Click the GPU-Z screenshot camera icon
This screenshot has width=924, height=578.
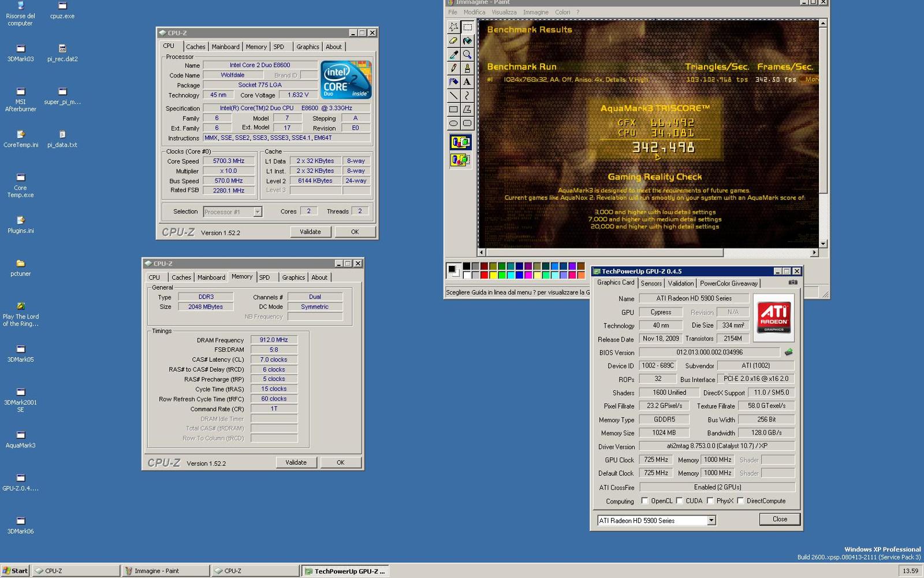pos(793,283)
